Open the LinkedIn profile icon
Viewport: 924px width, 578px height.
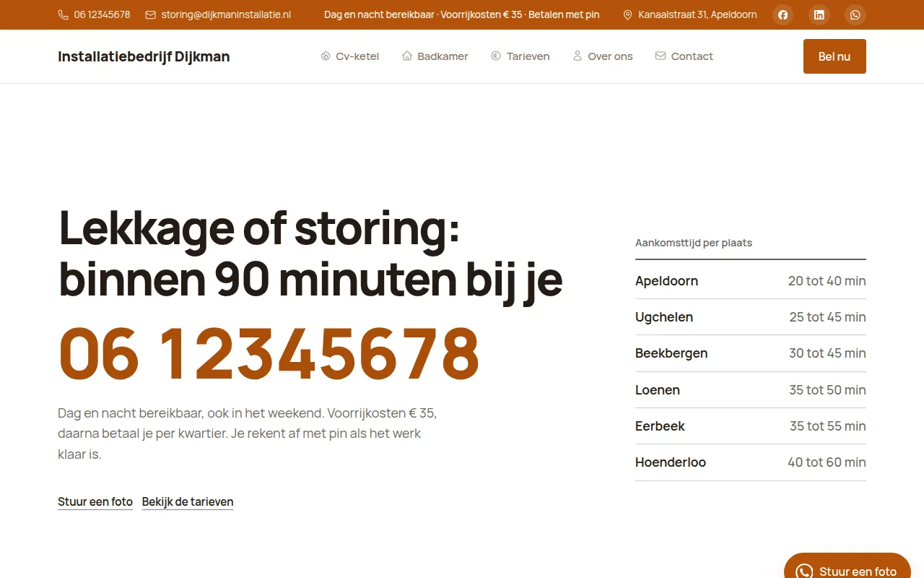tap(819, 14)
